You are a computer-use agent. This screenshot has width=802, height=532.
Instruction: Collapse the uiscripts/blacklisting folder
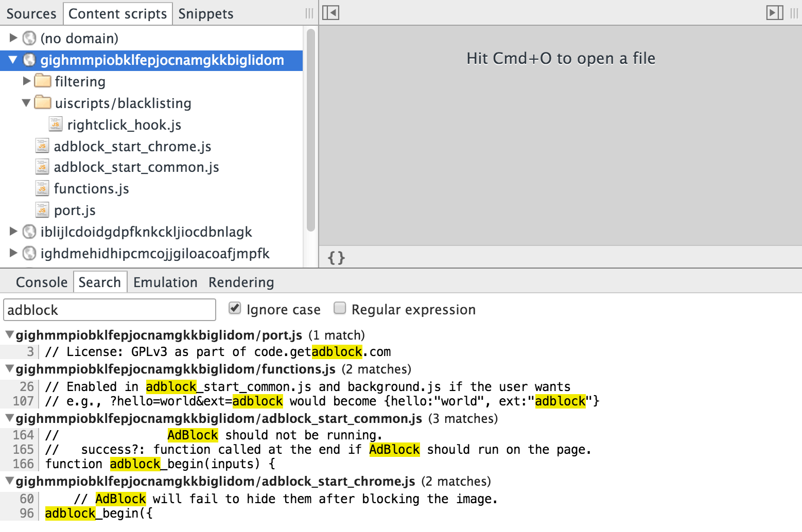coord(26,103)
